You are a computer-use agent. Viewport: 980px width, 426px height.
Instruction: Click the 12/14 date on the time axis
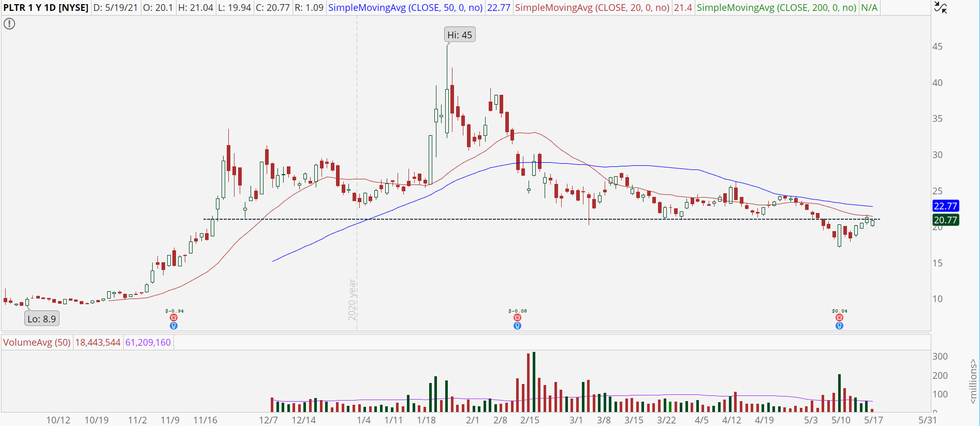pyautogui.click(x=304, y=420)
